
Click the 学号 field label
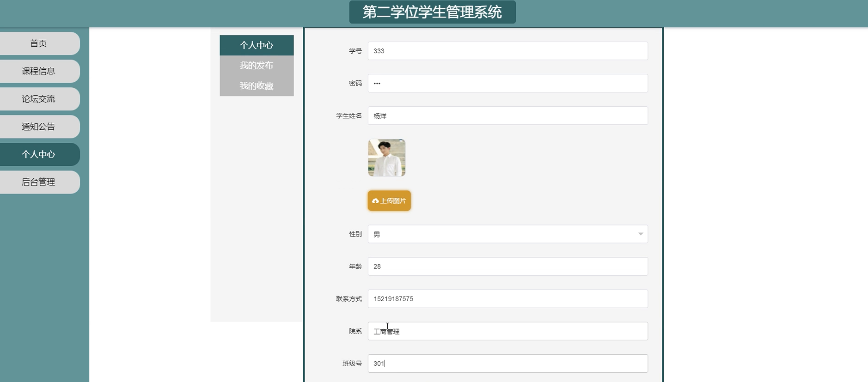click(355, 51)
